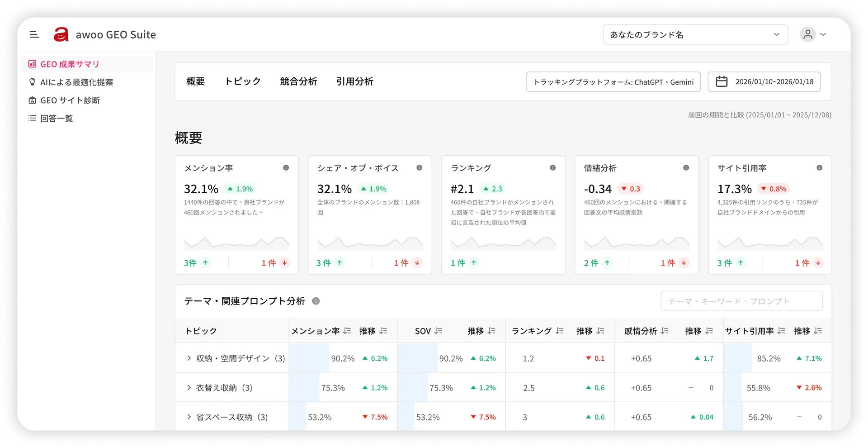868x448 pixels.
Task: Open the hamburger navigation menu
Action: coord(34,34)
